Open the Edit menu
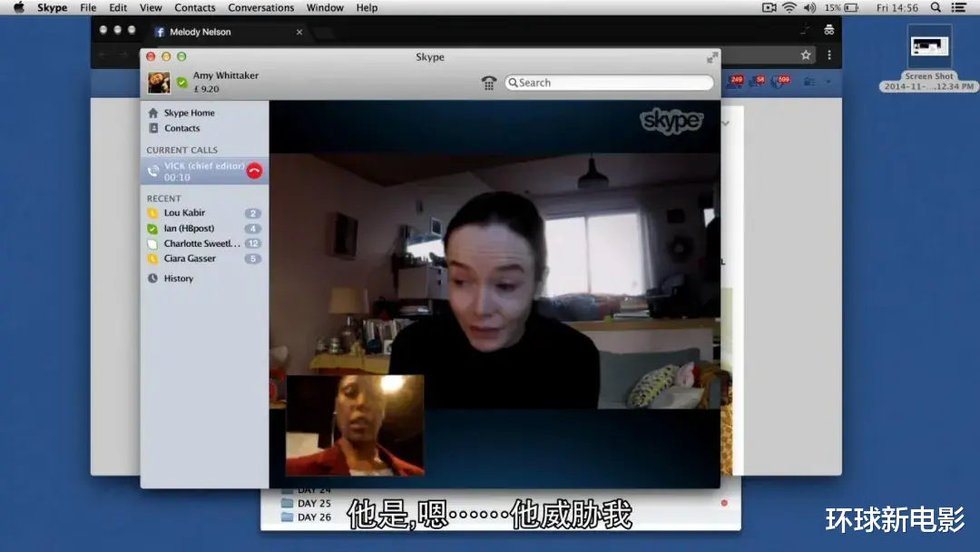Viewport: 980px width, 552px height. pyautogui.click(x=117, y=7)
